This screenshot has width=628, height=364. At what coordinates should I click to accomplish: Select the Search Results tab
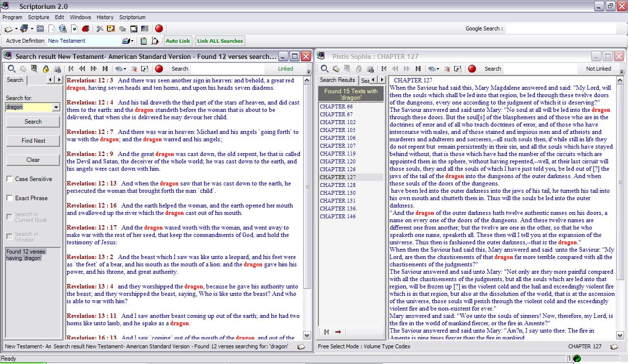(337, 80)
